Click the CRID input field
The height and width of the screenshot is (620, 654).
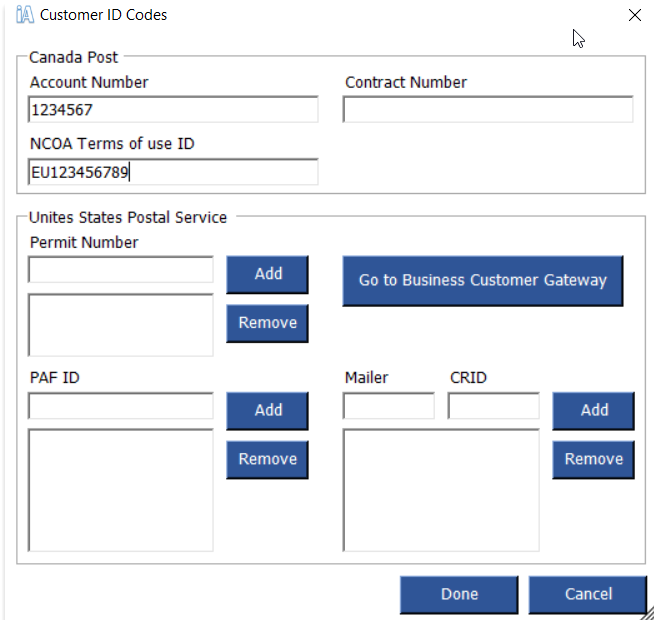coord(493,406)
